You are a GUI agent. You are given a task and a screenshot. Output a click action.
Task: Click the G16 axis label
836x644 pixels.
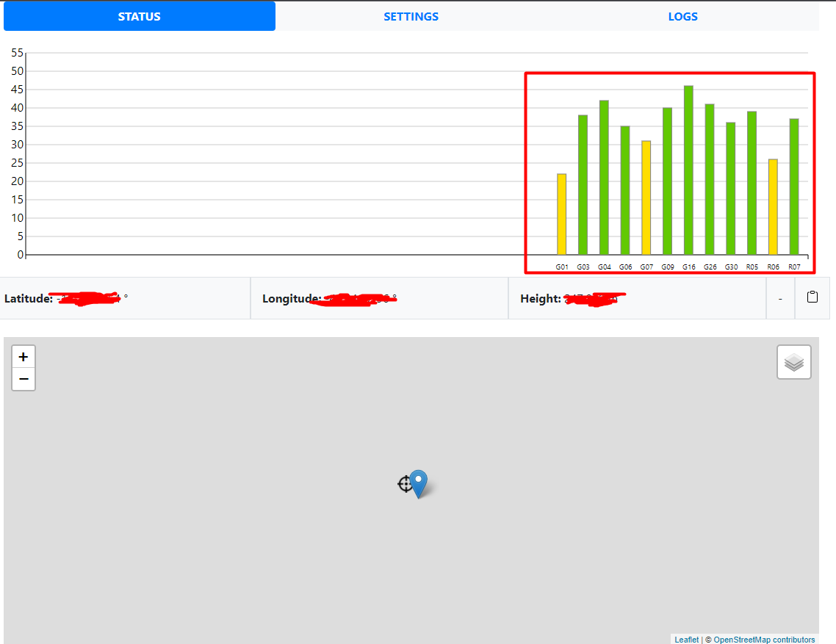(689, 267)
